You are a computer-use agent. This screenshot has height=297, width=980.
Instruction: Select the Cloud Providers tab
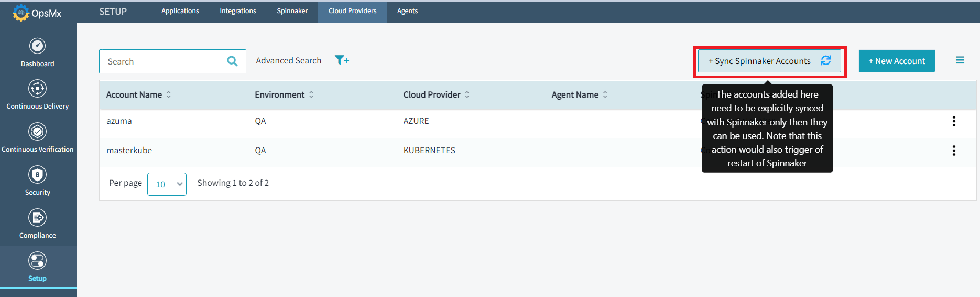352,12
